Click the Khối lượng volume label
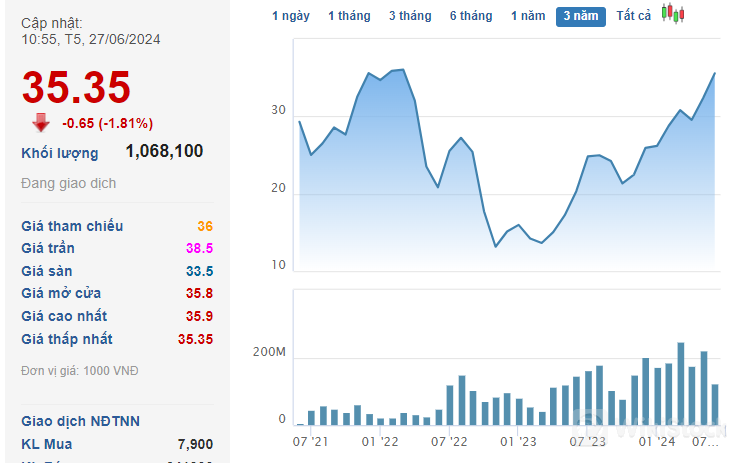The width and height of the screenshot is (737, 463). coord(60,153)
